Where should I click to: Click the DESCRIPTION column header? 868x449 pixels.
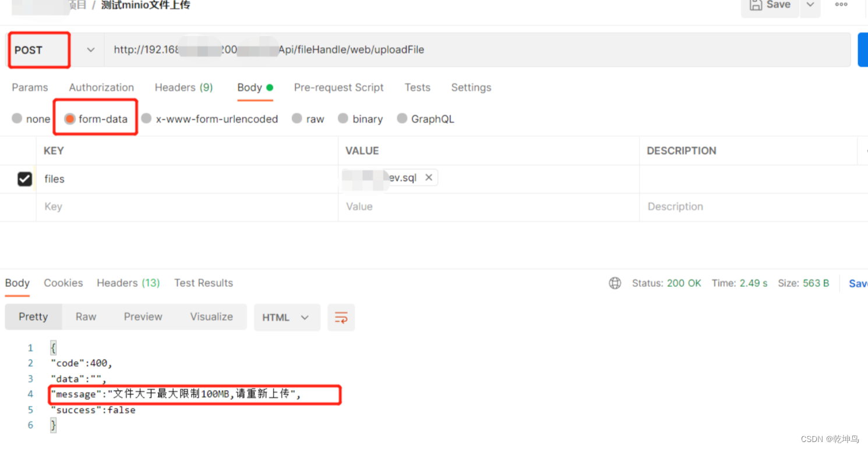(681, 151)
